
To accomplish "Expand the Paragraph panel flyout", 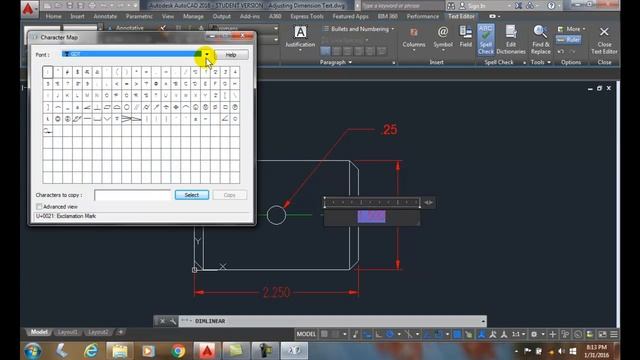I will (x=336, y=62).
